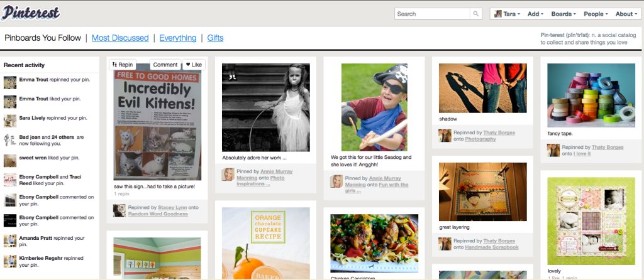
Task: Click the '1 repin' count text
Action: [x=121, y=193]
